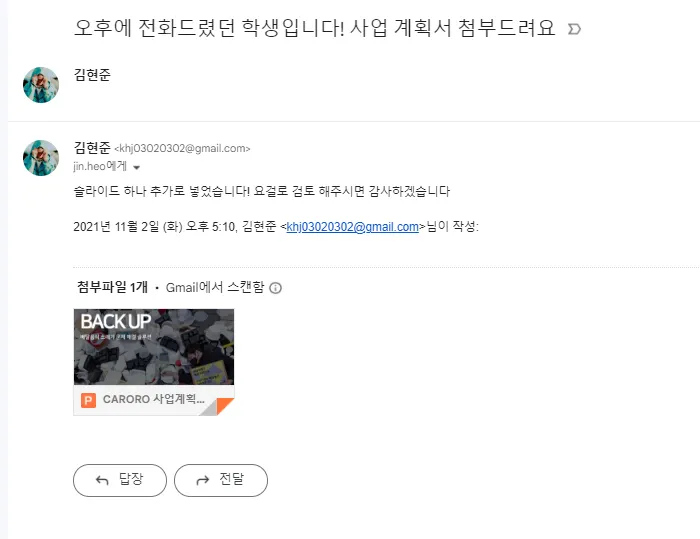Click the 답장 button label
Viewport: 700px width, 539px height.
coord(131,479)
